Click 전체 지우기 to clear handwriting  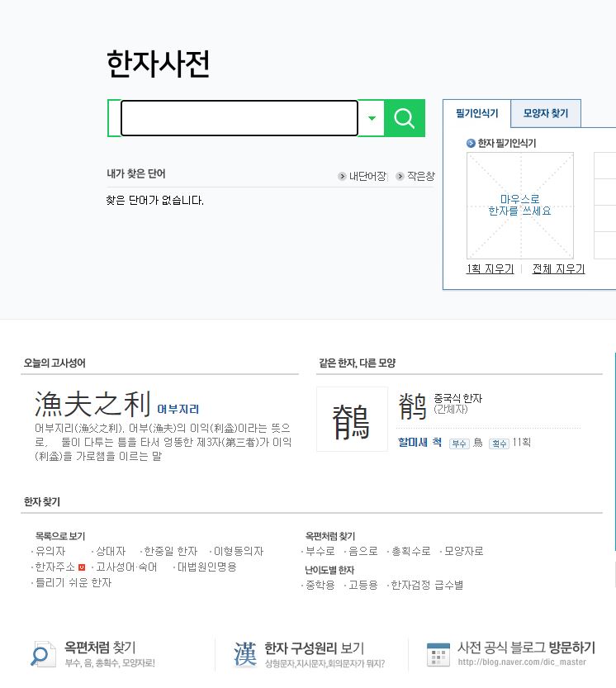click(x=558, y=269)
